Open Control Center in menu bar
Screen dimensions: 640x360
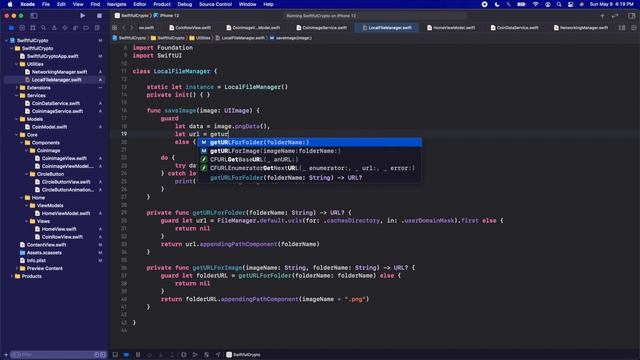(x=570, y=4)
